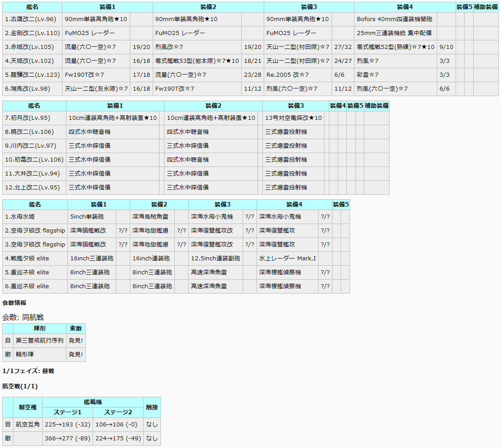Click the 彩雲☆7 equipment cell
The width and height of the screenshot is (501, 448).
point(368,75)
